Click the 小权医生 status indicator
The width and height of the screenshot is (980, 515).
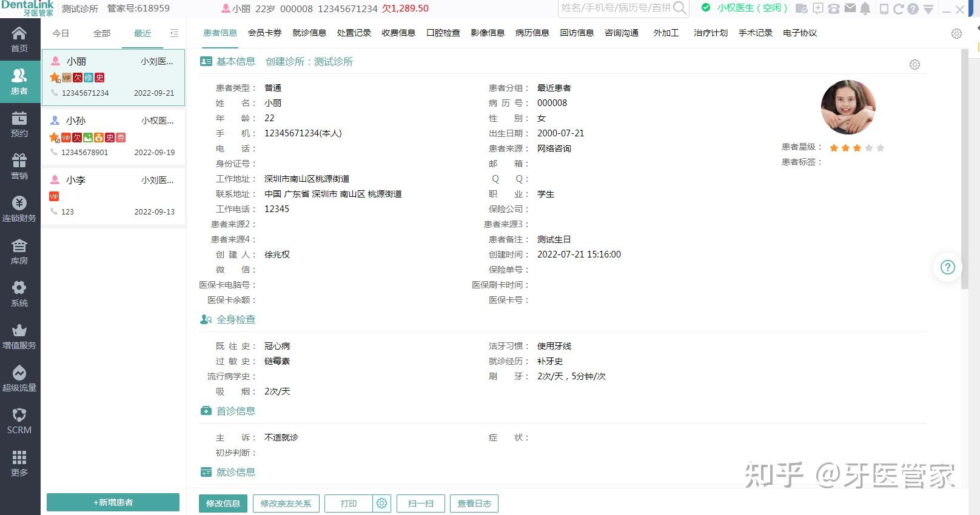coord(744,8)
